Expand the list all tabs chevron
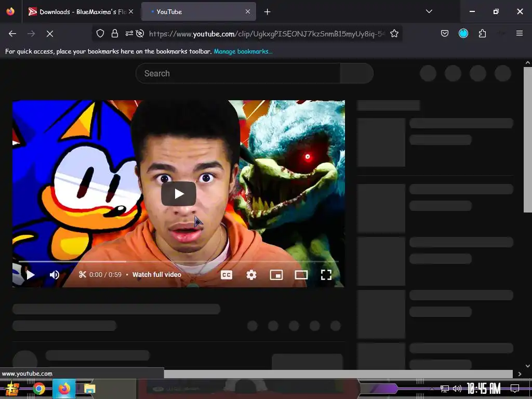 (x=429, y=11)
